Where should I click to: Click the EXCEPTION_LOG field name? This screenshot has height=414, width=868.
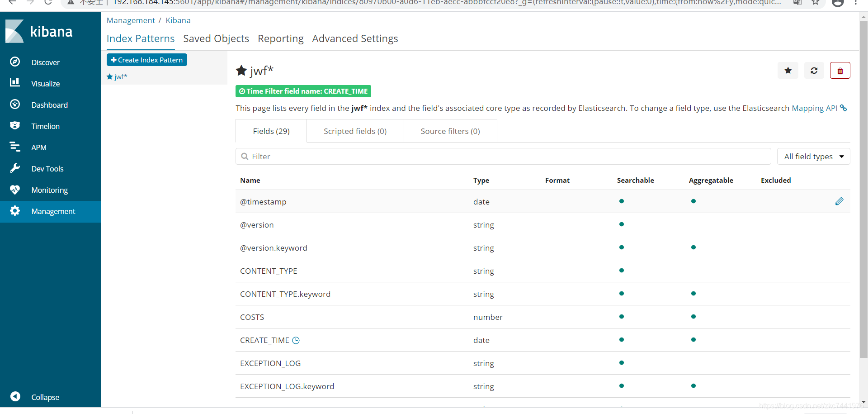point(270,363)
